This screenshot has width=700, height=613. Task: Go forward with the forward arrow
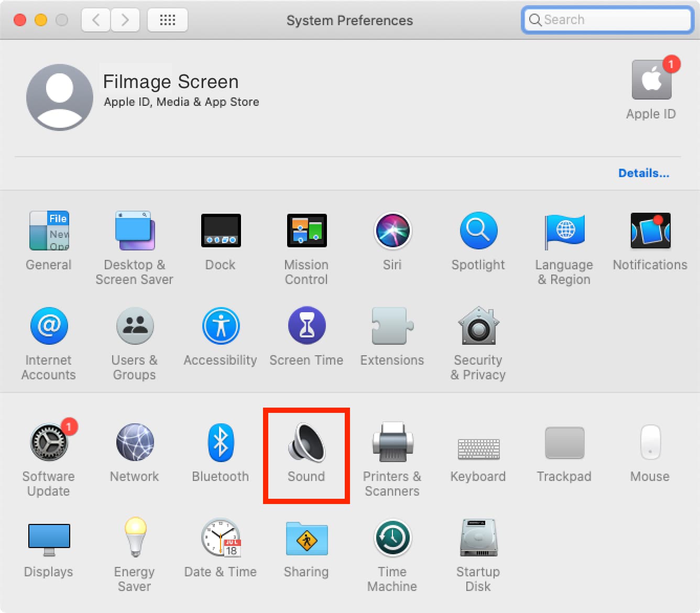(125, 20)
